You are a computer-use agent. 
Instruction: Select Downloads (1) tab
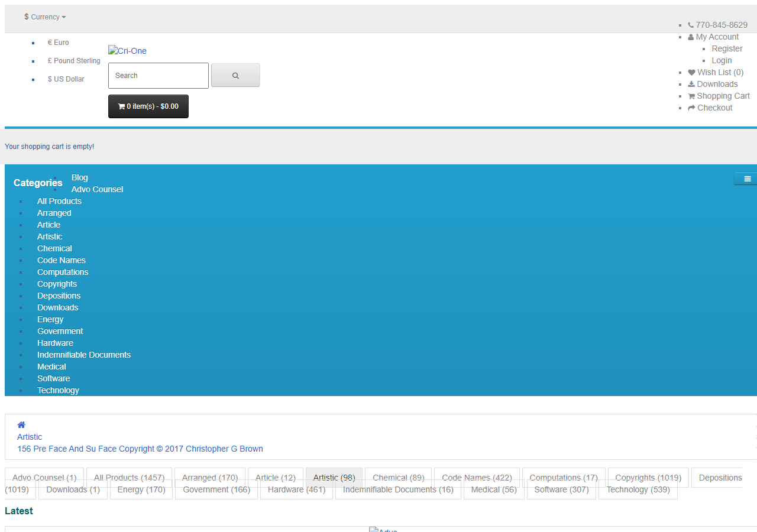73,489
